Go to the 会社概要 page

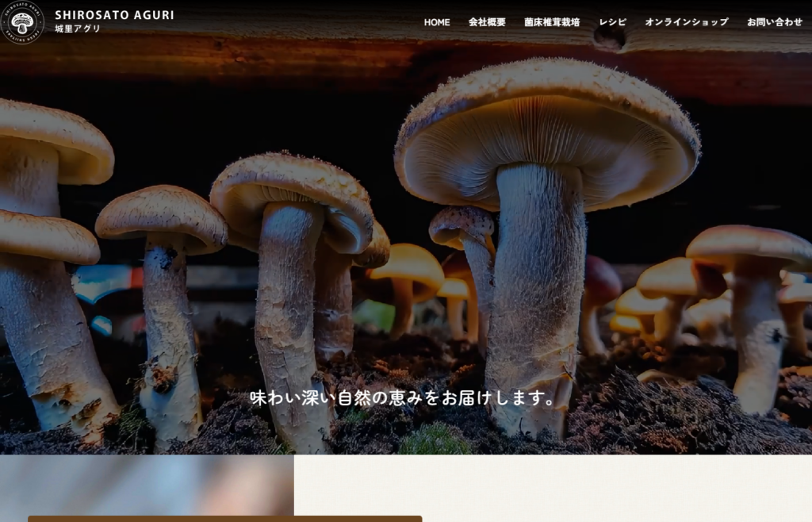(487, 22)
